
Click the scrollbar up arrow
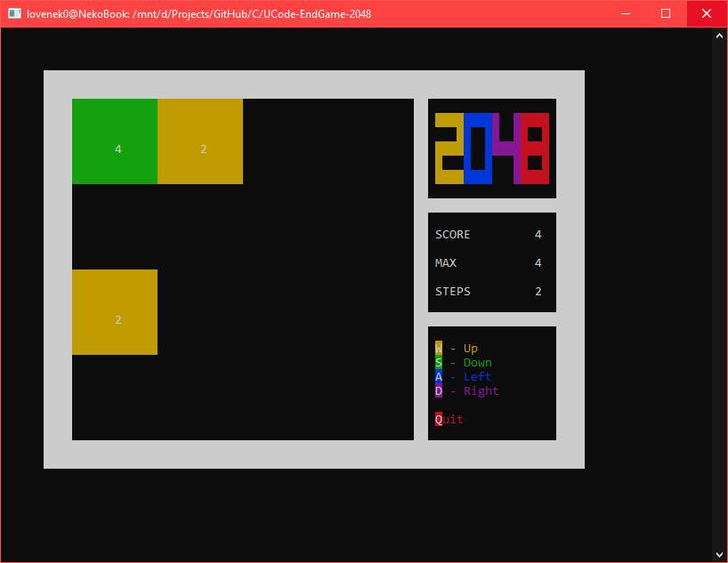(x=719, y=36)
